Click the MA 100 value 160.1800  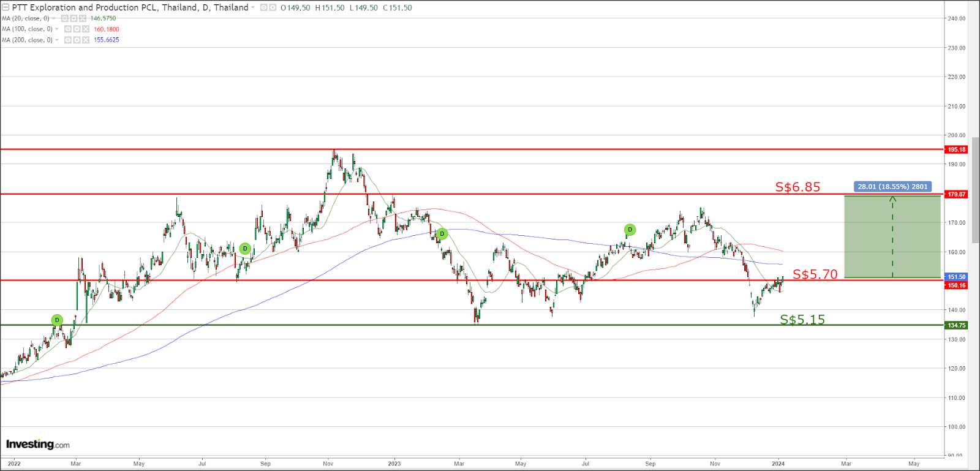click(107, 29)
